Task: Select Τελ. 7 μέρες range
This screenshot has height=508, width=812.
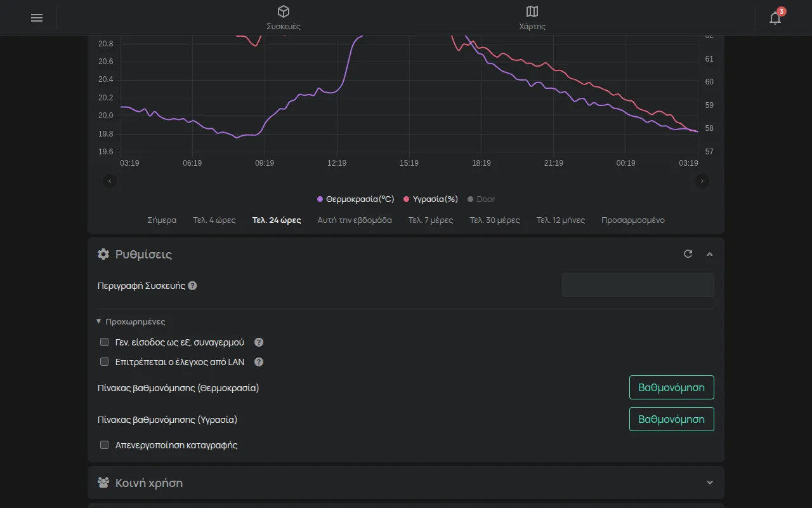Action: coord(431,220)
